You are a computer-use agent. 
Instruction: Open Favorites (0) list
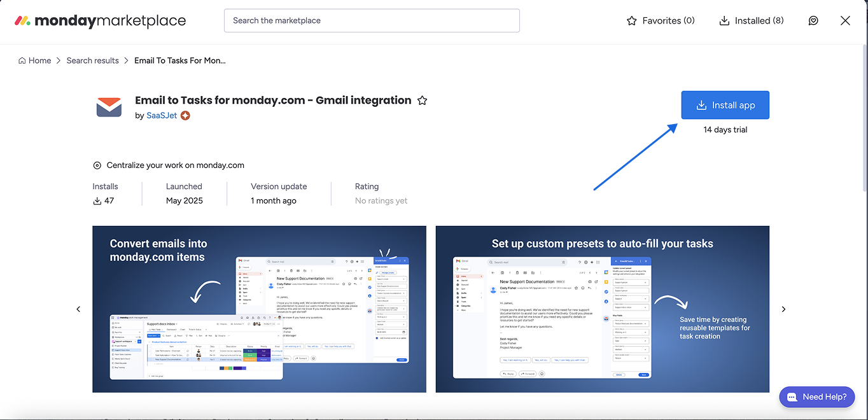click(x=661, y=21)
